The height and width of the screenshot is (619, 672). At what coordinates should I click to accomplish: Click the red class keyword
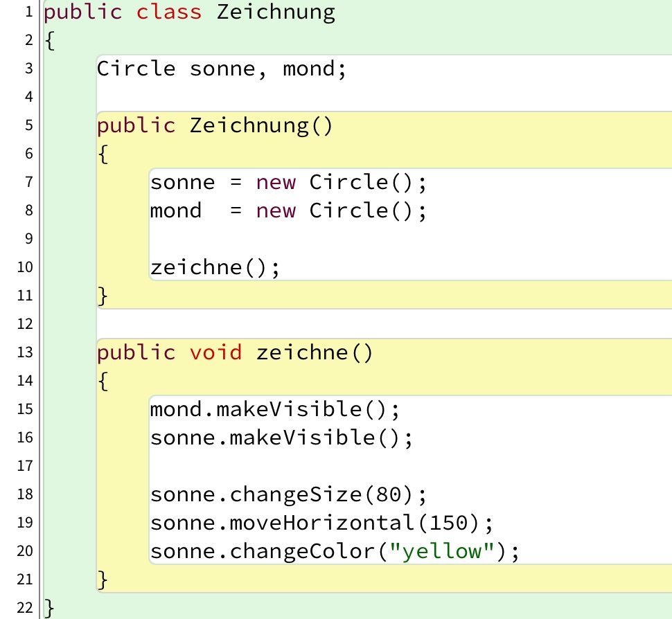pos(169,12)
